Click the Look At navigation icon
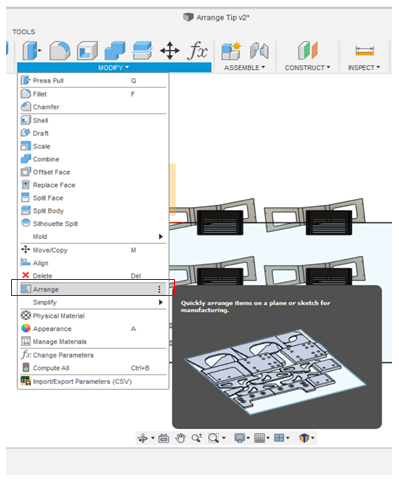 tap(164, 438)
